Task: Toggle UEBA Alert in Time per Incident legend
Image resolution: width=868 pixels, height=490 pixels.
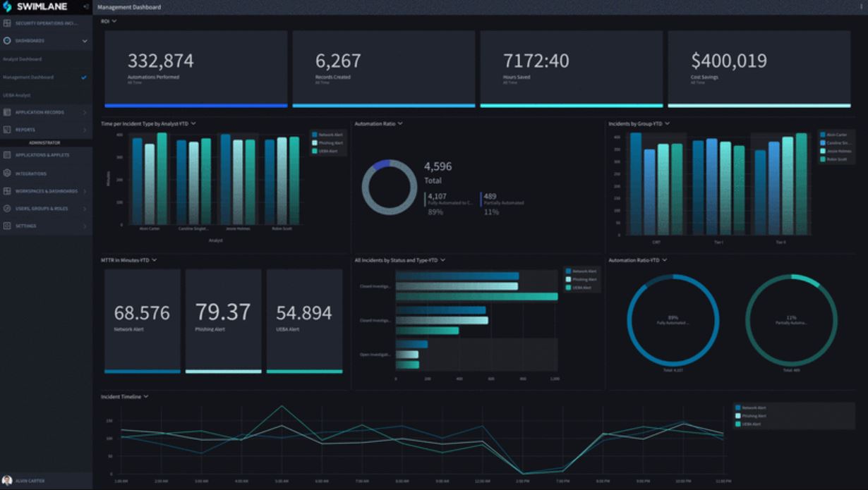Action: point(325,151)
